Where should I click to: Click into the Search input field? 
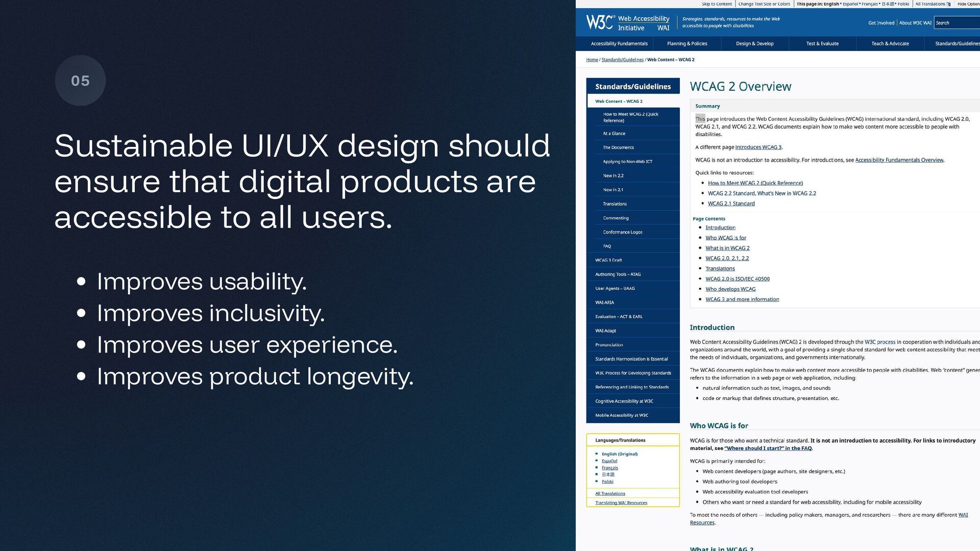957,23
